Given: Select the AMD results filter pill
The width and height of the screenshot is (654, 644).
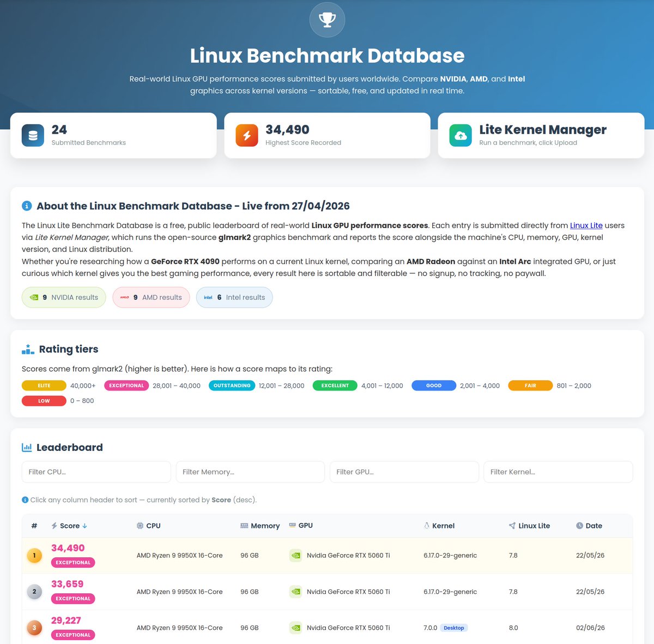Looking at the screenshot, I should pyautogui.click(x=152, y=297).
